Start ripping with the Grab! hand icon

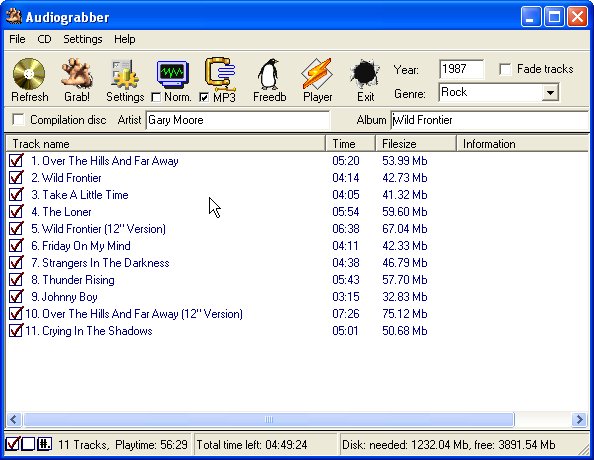[x=77, y=74]
